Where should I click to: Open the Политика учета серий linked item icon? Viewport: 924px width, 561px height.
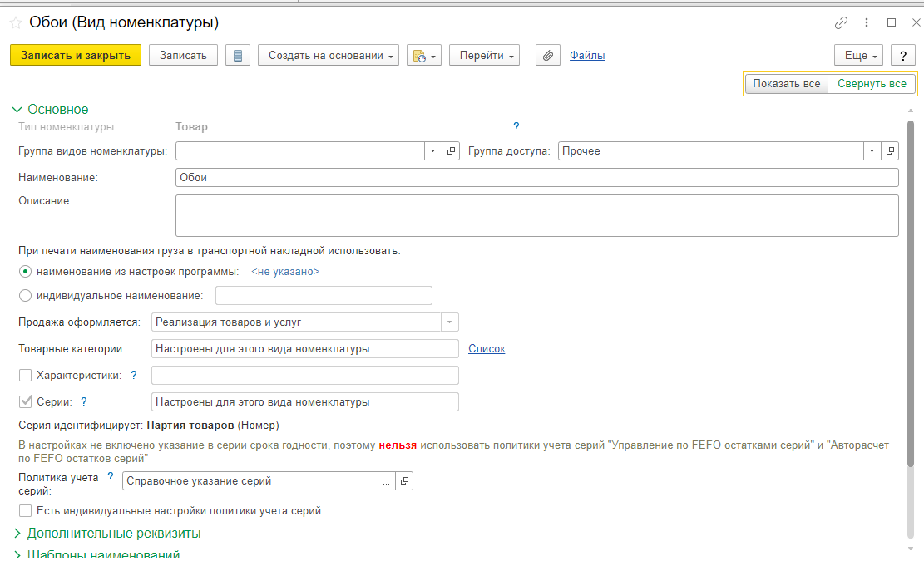(x=404, y=481)
